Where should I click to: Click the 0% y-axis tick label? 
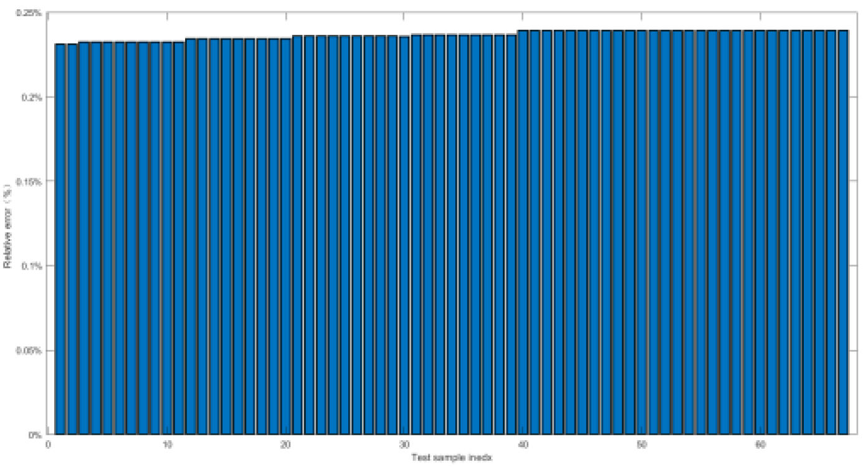tap(36, 435)
